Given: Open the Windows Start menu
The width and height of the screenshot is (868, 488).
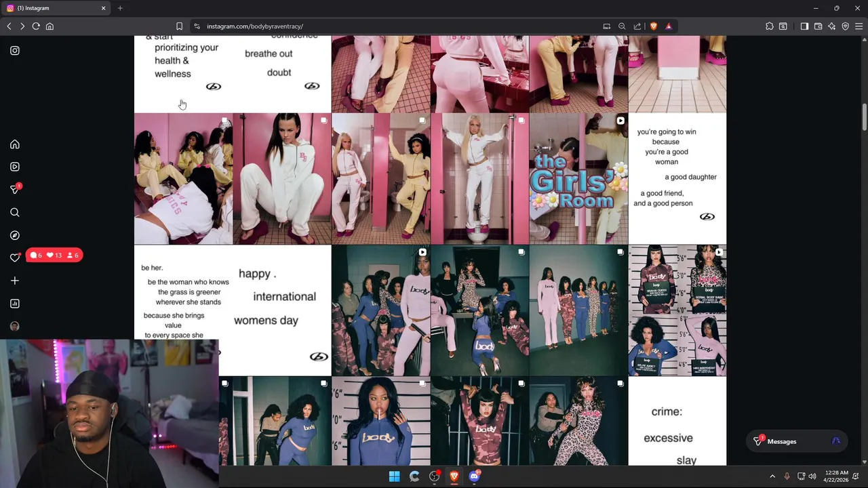Looking at the screenshot, I should pyautogui.click(x=394, y=476).
